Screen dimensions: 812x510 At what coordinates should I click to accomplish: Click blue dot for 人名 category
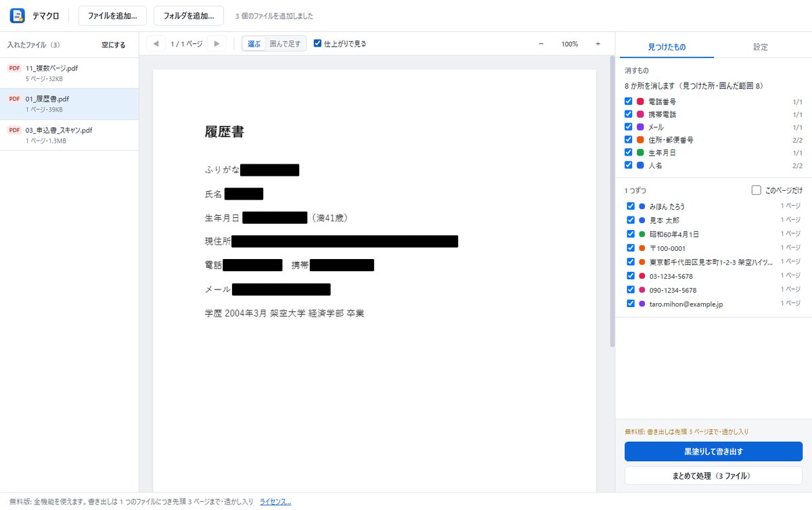pyautogui.click(x=640, y=166)
